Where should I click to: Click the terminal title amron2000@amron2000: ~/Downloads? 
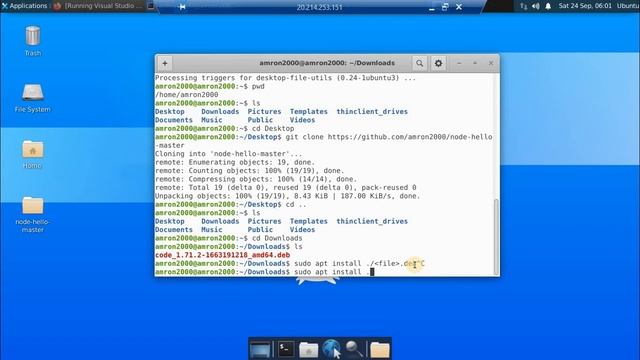pyautogui.click(x=327, y=63)
